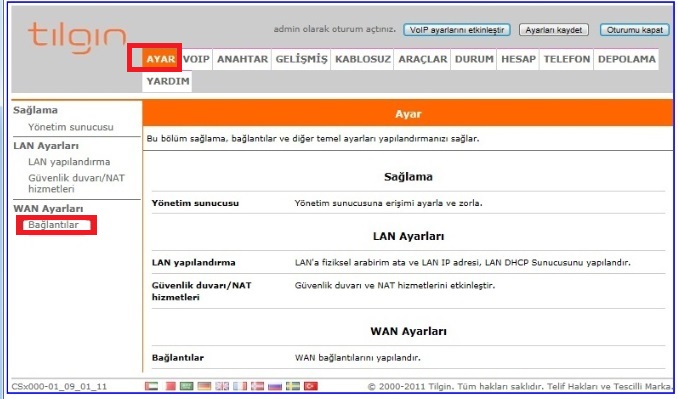Image resolution: width=678 pixels, height=399 pixels.
Task: Click Oturumu kapat to log out
Action: pyautogui.click(x=634, y=30)
